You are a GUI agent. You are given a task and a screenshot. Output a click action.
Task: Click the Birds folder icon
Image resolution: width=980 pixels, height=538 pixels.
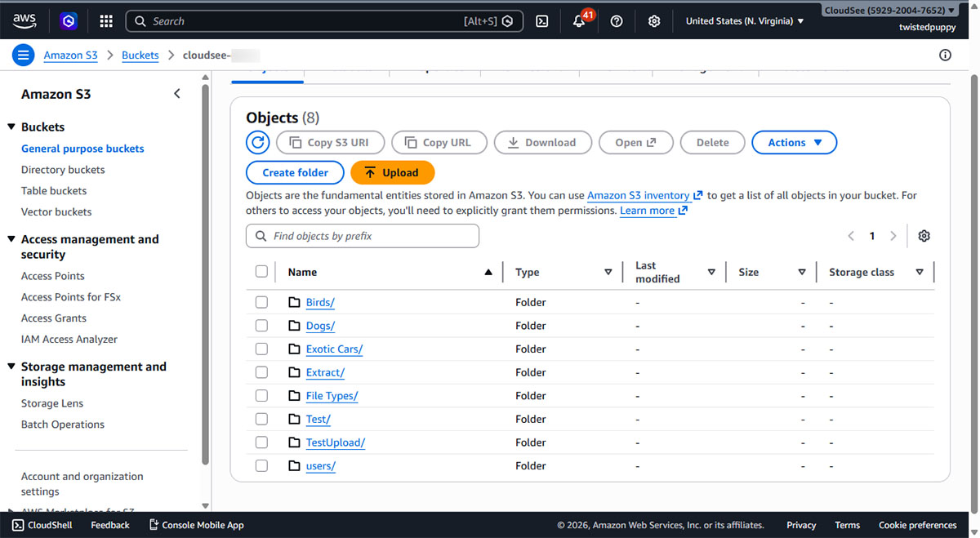point(295,302)
